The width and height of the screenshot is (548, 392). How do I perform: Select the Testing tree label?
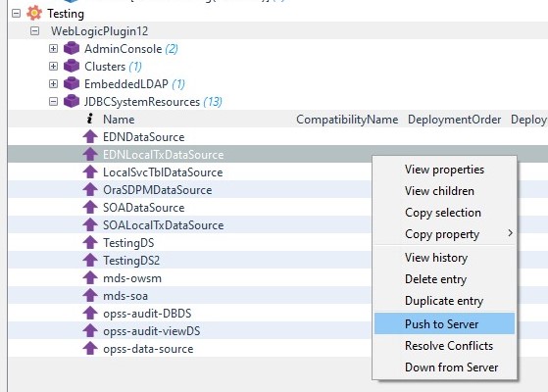tap(66, 14)
